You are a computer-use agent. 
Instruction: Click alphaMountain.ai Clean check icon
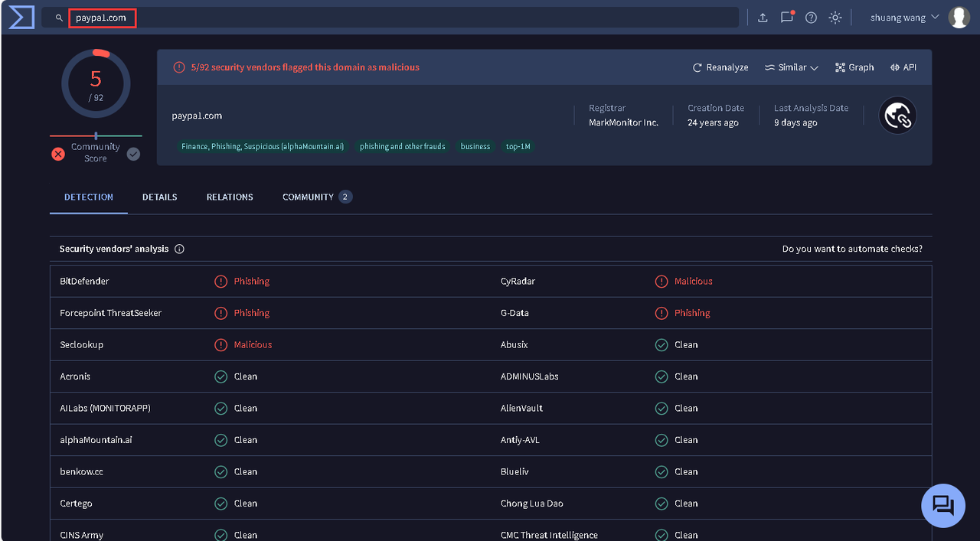pos(220,440)
